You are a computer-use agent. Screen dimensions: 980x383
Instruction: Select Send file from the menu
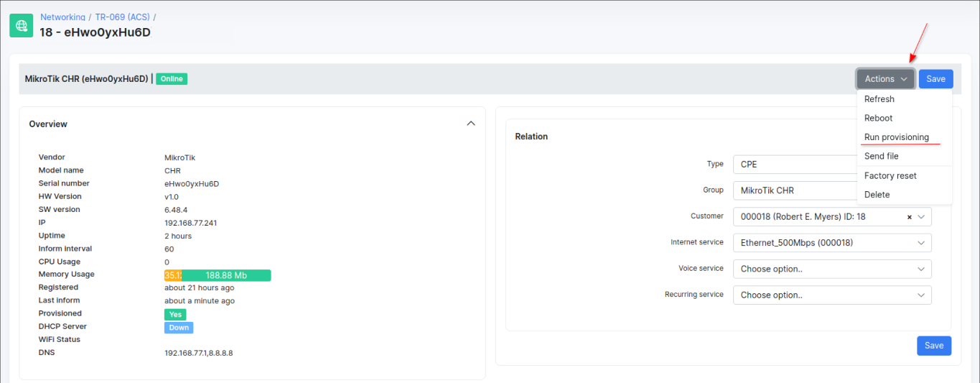tap(881, 156)
